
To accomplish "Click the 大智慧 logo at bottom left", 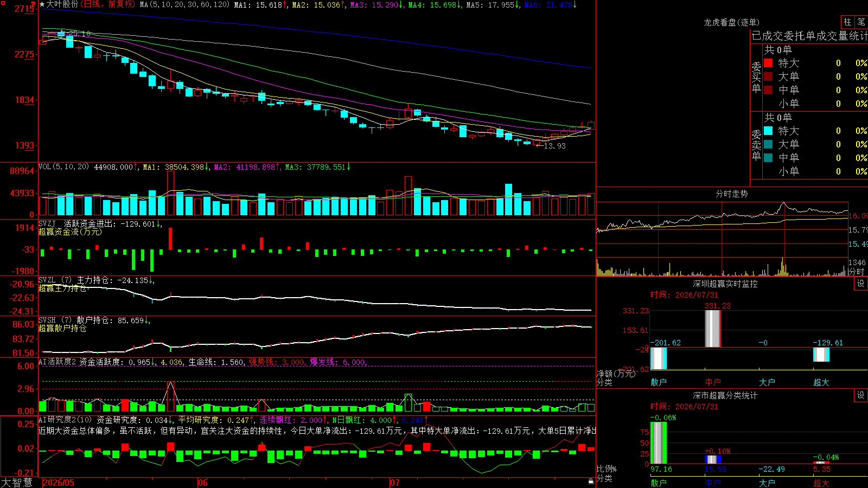I will 17,483.
